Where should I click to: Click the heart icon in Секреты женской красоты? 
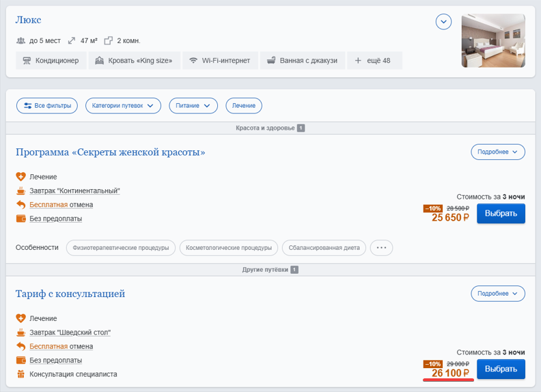click(x=20, y=177)
